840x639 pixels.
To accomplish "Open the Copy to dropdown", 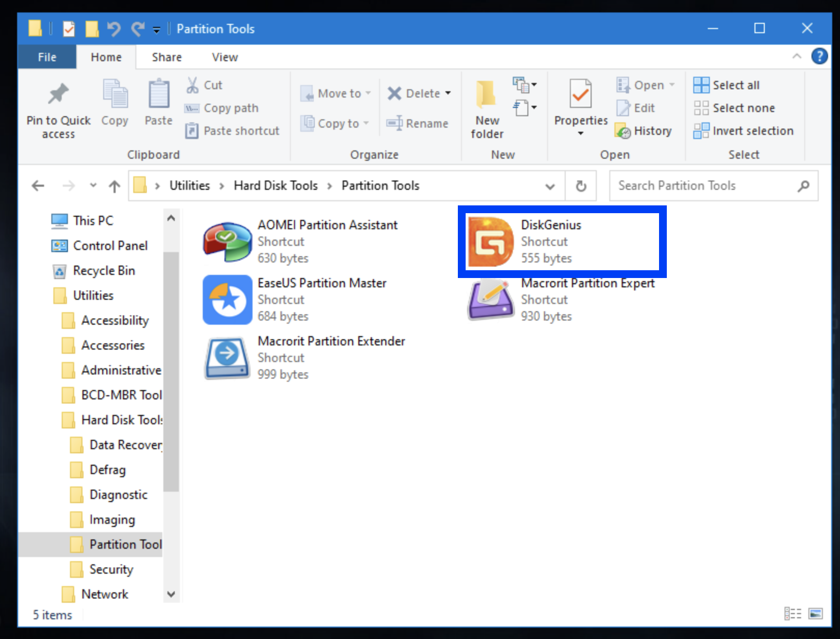I will click(x=366, y=123).
